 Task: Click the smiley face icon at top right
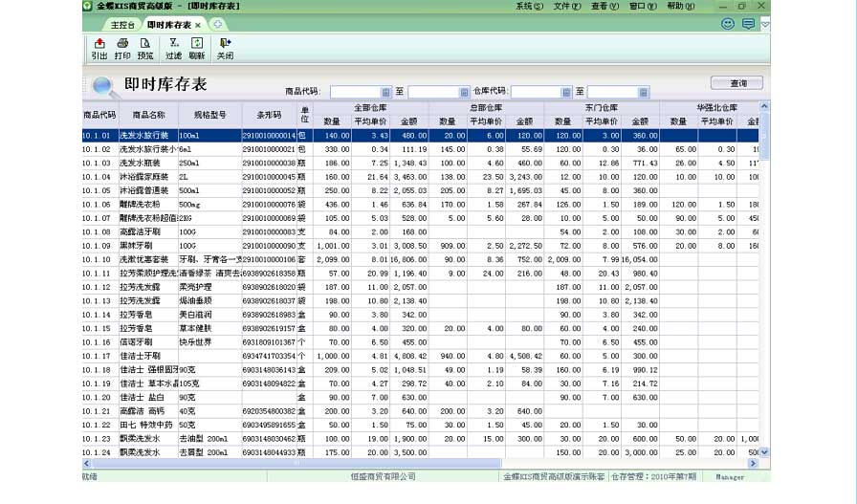click(x=728, y=24)
